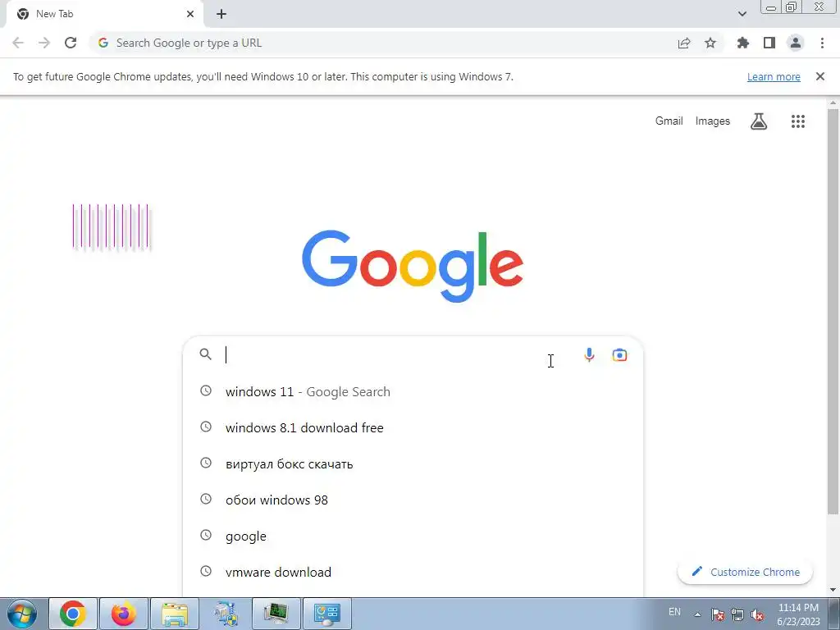
Task: Click the muted volume tray icon
Action: pos(757,614)
